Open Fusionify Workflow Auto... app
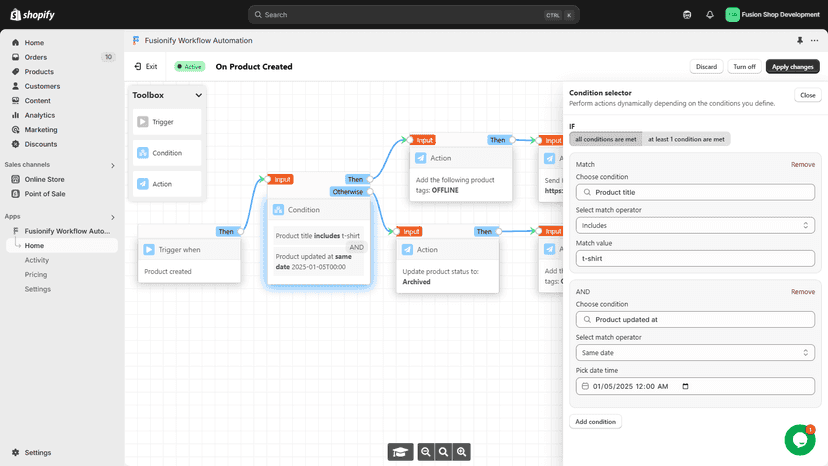The image size is (828, 466). [x=67, y=231]
